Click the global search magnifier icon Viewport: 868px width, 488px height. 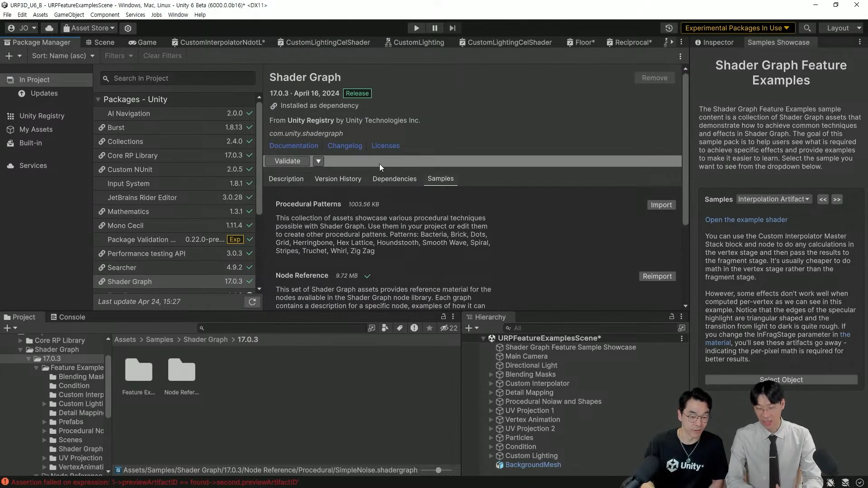tap(807, 28)
